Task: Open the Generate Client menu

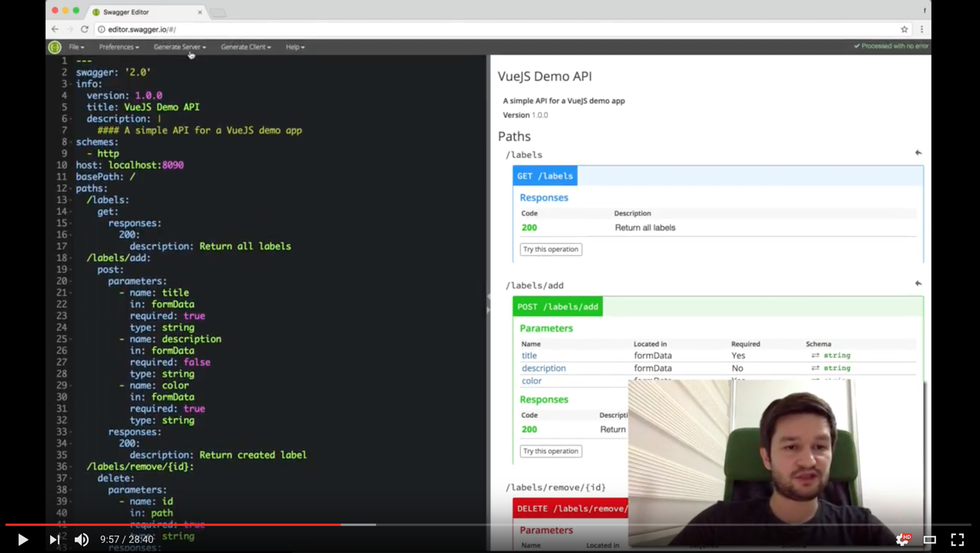Action: tap(245, 47)
